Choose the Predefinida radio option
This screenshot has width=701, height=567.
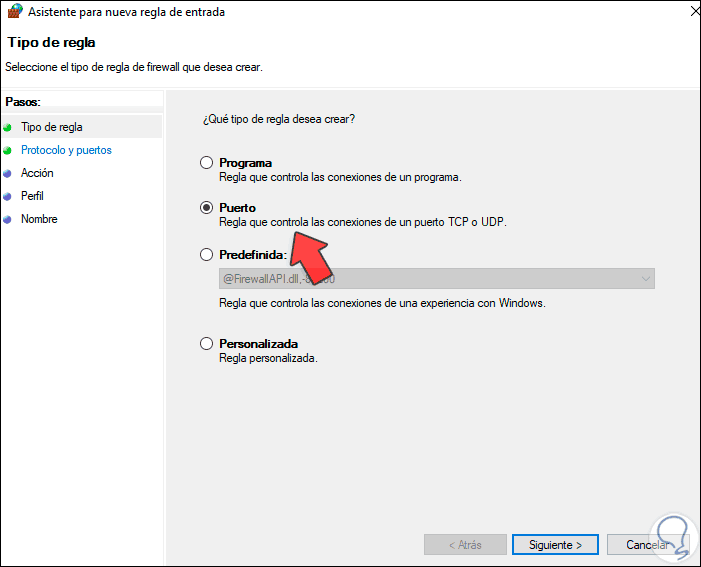pyautogui.click(x=207, y=255)
